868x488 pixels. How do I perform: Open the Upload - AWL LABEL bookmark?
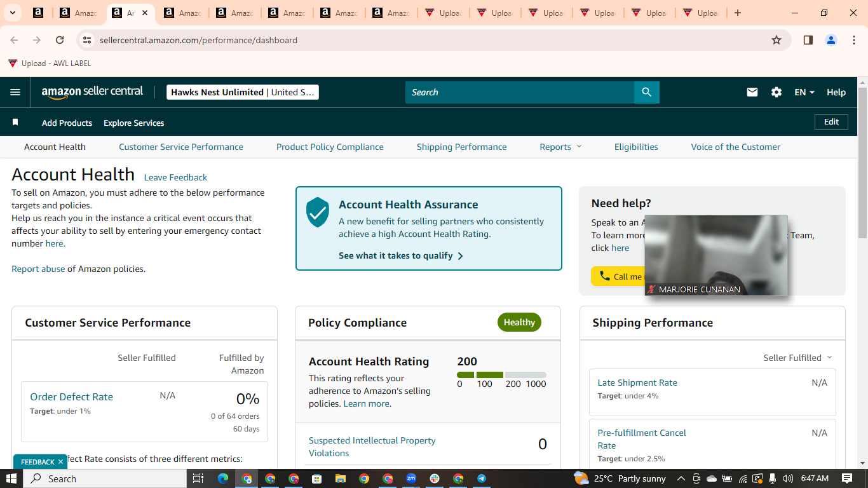click(x=50, y=64)
